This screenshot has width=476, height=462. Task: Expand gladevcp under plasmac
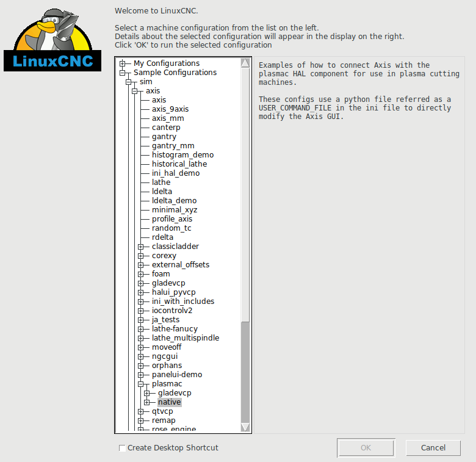click(146, 393)
